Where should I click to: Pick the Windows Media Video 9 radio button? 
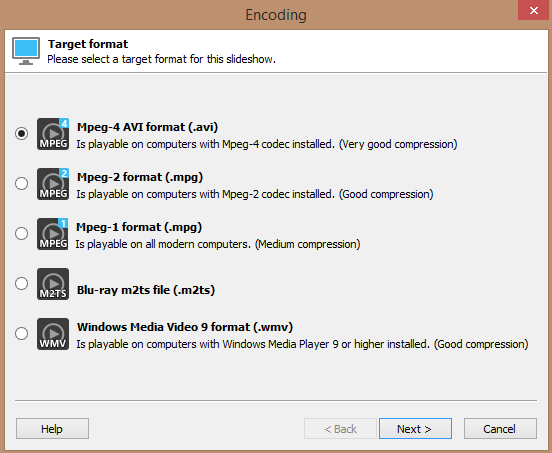(21, 333)
